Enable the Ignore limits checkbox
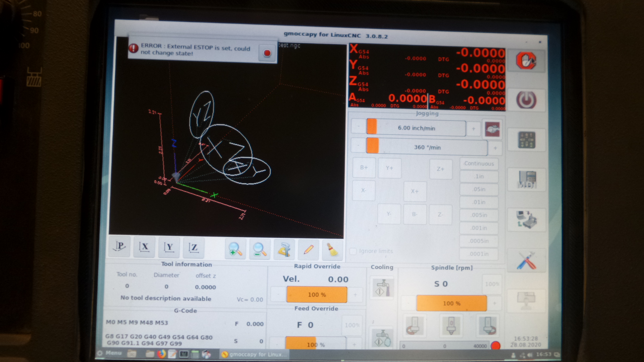The width and height of the screenshot is (644, 362). [x=353, y=251]
